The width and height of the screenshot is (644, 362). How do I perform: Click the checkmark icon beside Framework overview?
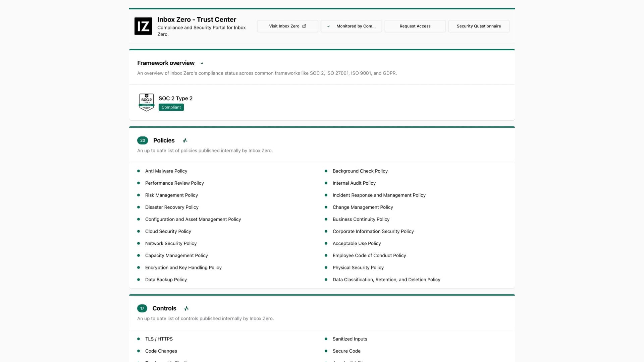202,63
